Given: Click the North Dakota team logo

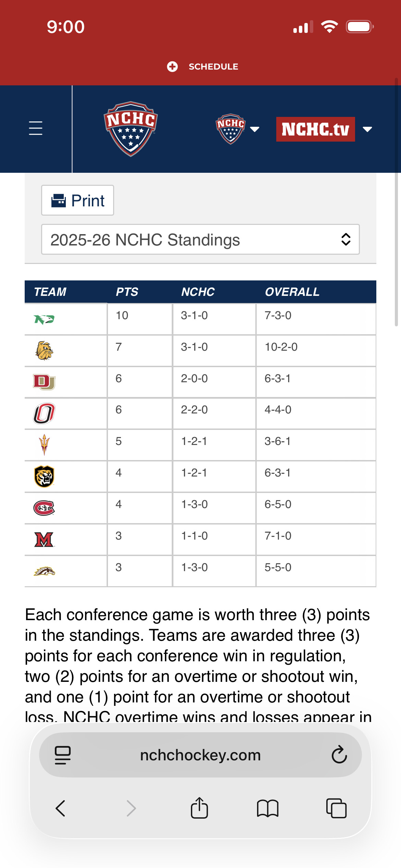Looking at the screenshot, I should tap(44, 319).
